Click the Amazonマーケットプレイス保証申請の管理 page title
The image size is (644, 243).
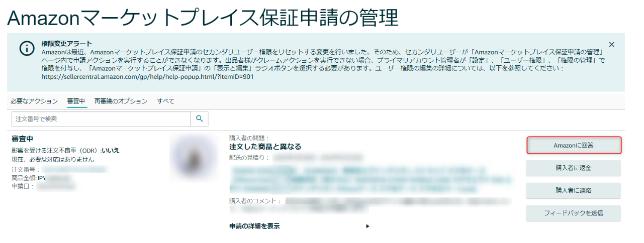tap(203, 18)
